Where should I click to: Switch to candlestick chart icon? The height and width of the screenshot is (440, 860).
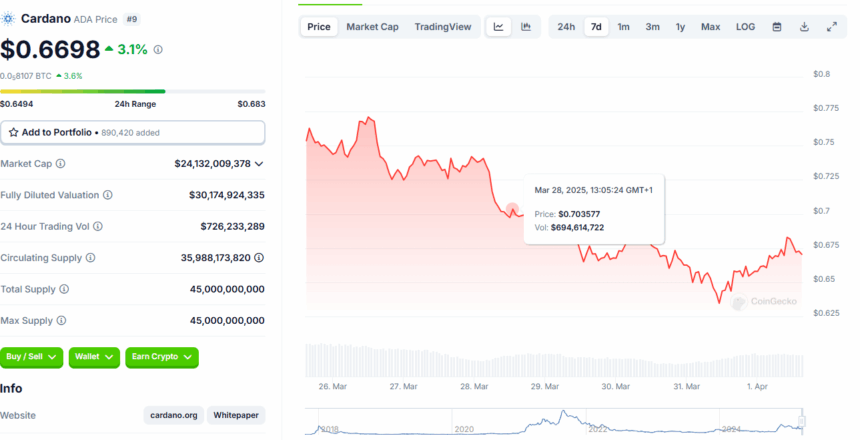pos(526,27)
